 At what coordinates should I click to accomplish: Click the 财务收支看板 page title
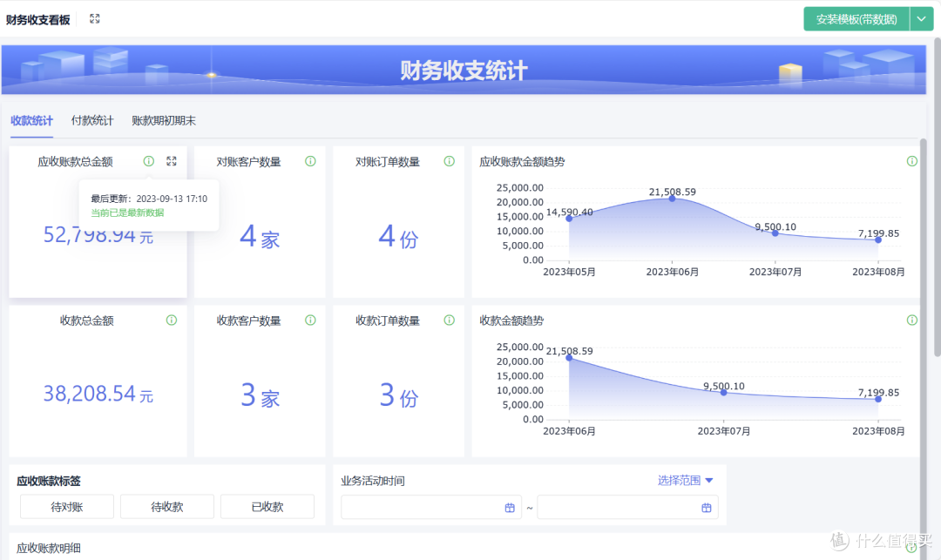[37, 20]
